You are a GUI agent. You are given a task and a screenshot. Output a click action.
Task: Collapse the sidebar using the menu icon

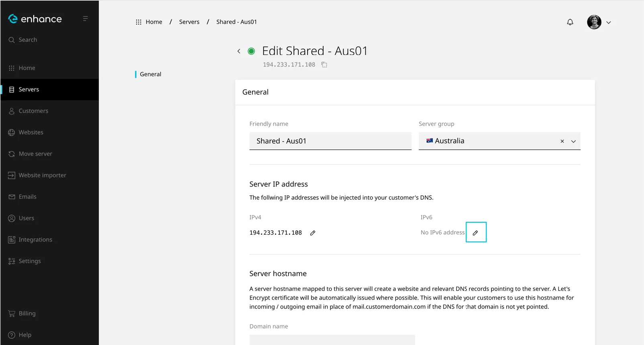(85, 18)
